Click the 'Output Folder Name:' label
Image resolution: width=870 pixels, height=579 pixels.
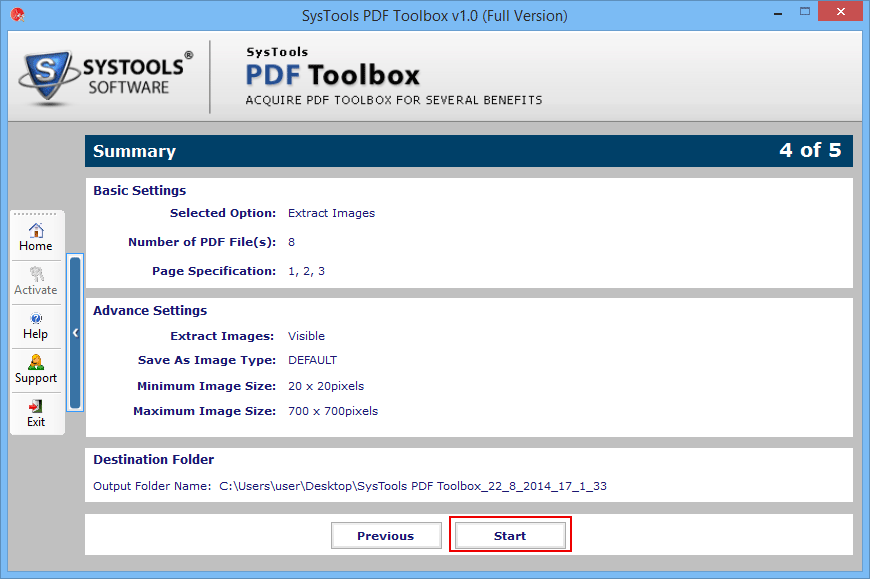(x=152, y=486)
